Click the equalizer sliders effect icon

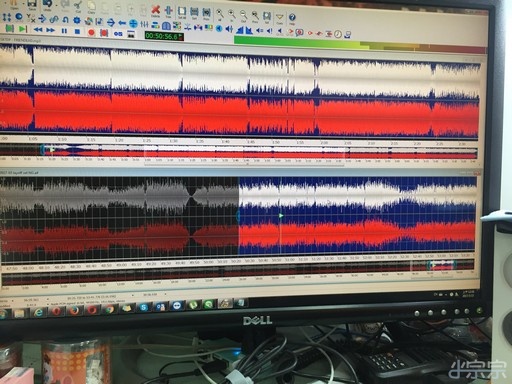click(x=144, y=24)
